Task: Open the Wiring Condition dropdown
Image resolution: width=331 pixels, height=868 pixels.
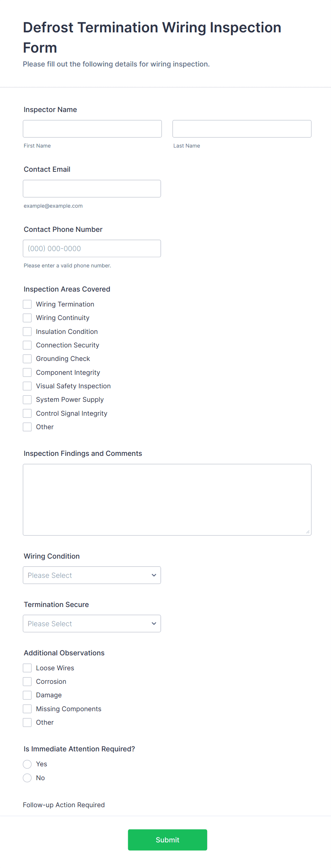Action: [x=92, y=575]
